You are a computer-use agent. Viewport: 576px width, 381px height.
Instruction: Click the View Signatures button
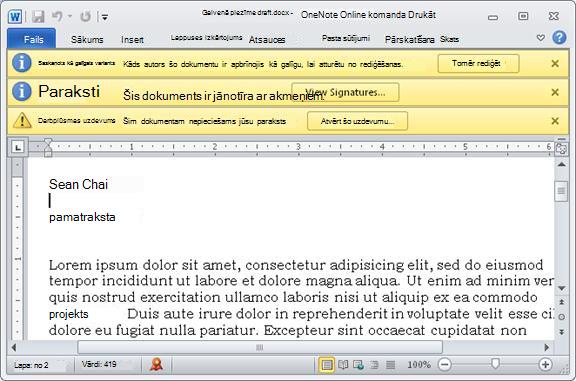pos(345,92)
